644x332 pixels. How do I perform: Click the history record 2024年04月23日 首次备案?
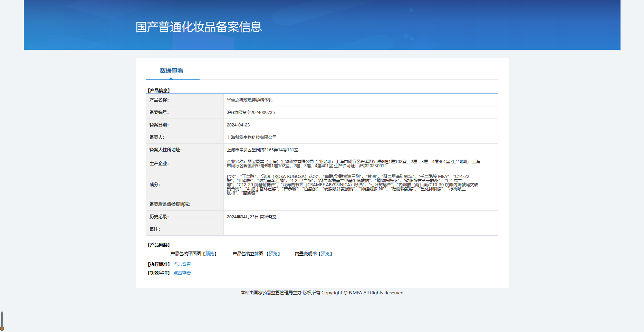[x=251, y=217]
